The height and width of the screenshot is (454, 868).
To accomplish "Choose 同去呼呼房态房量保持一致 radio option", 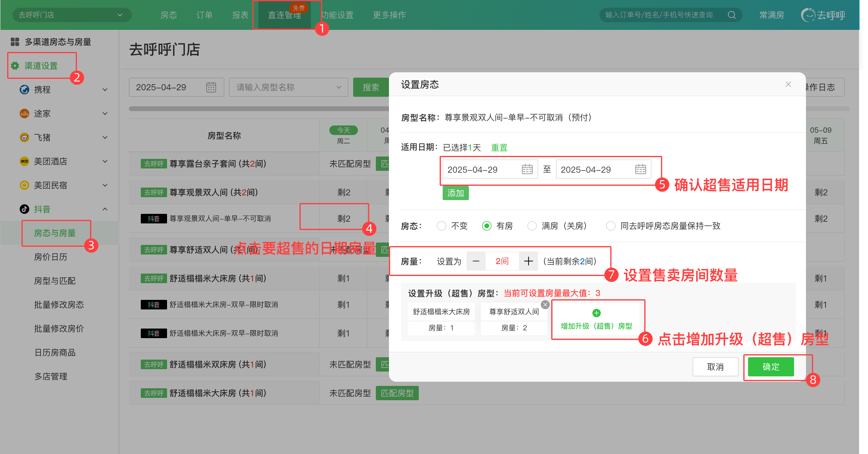I will click(611, 226).
